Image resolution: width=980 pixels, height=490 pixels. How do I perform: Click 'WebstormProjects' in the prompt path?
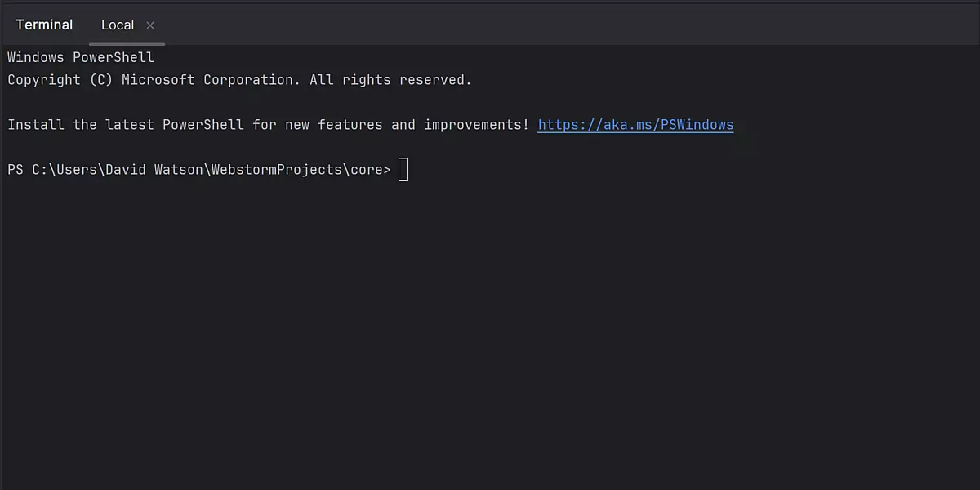[x=276, y=170]
